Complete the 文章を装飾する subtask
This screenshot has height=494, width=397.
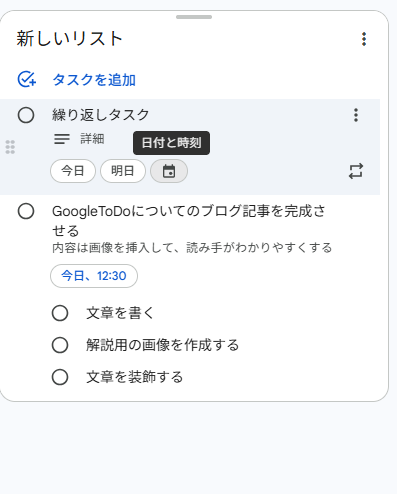[x=60, y=377]
